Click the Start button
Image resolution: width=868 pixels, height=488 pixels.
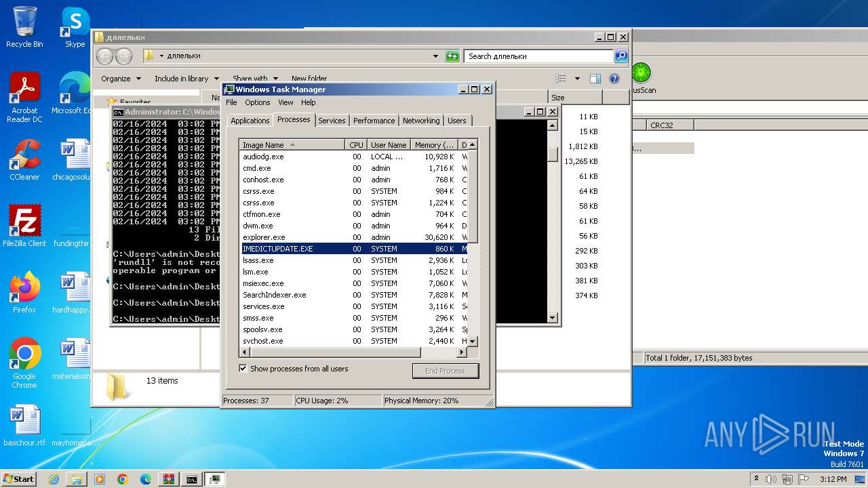coord(19,479)
